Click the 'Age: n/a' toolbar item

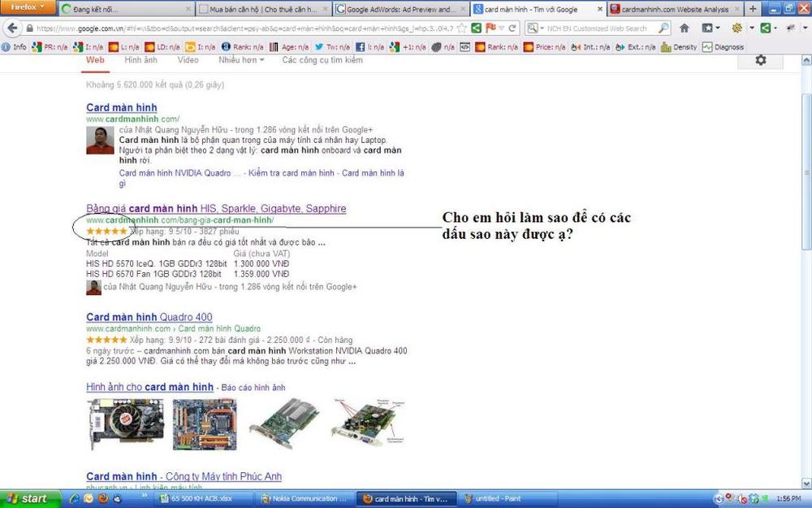(289, 47)
